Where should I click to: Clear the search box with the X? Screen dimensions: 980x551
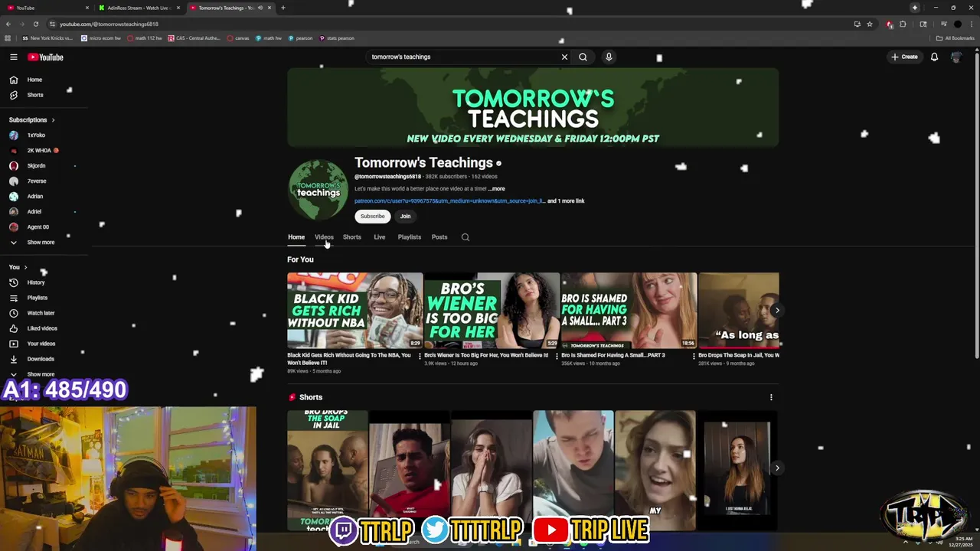[x=564, y=57]
